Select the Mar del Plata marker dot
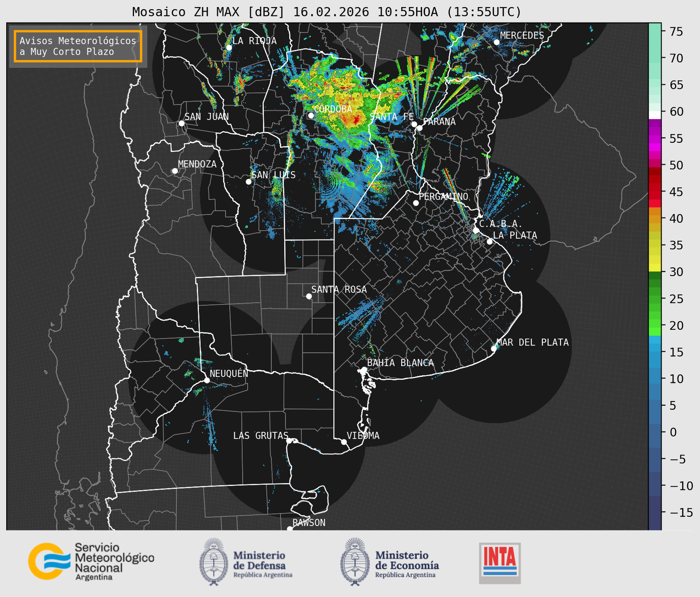 494,349
